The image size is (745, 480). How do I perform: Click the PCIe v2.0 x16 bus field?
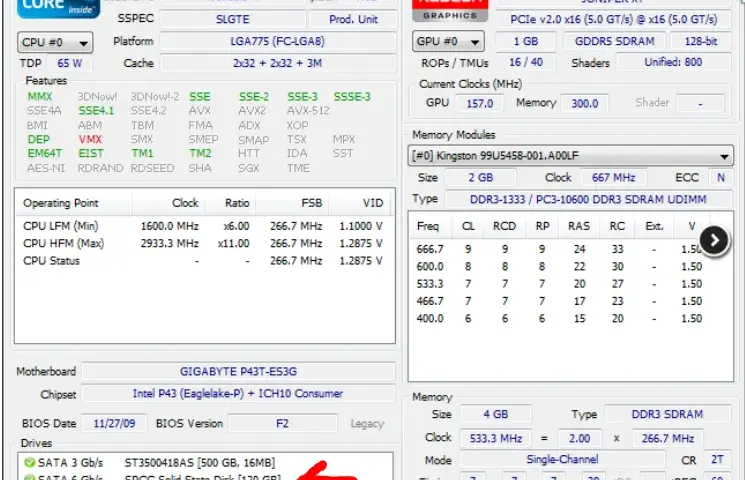(x=613, y=19)
